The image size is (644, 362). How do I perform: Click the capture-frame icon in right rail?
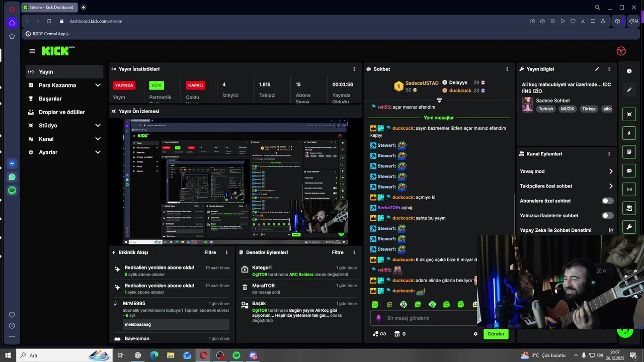[629, 115]
